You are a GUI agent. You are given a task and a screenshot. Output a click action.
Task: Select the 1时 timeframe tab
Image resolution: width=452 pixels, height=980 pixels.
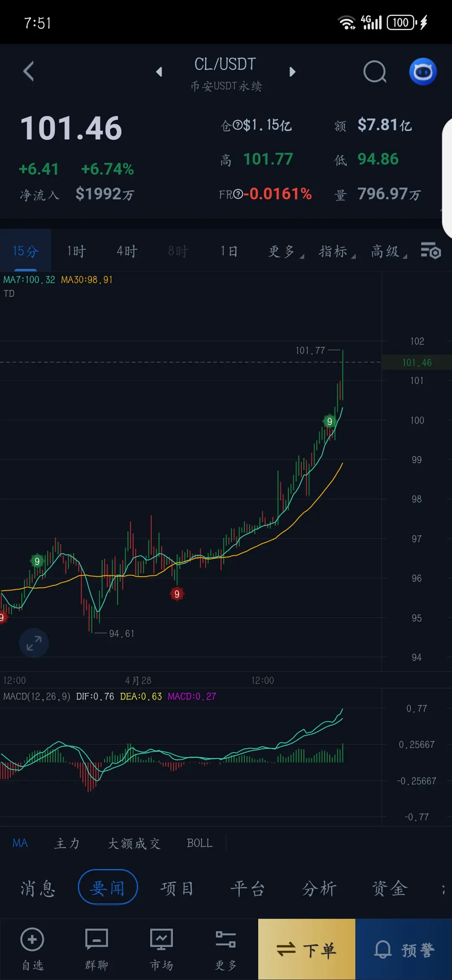(77, 251)
